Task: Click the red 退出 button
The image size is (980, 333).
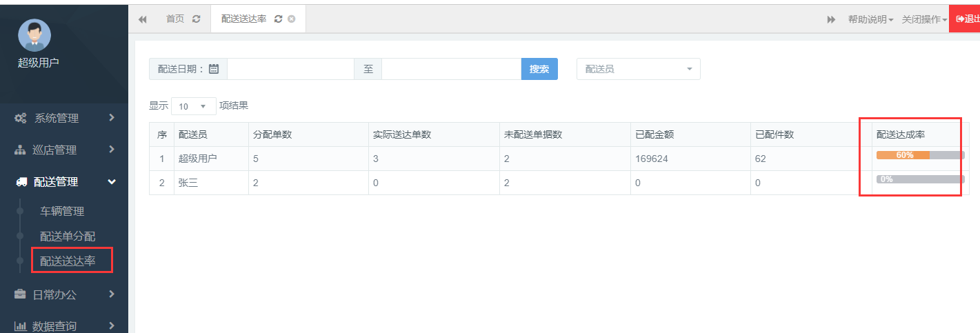Action: (965, 19)
